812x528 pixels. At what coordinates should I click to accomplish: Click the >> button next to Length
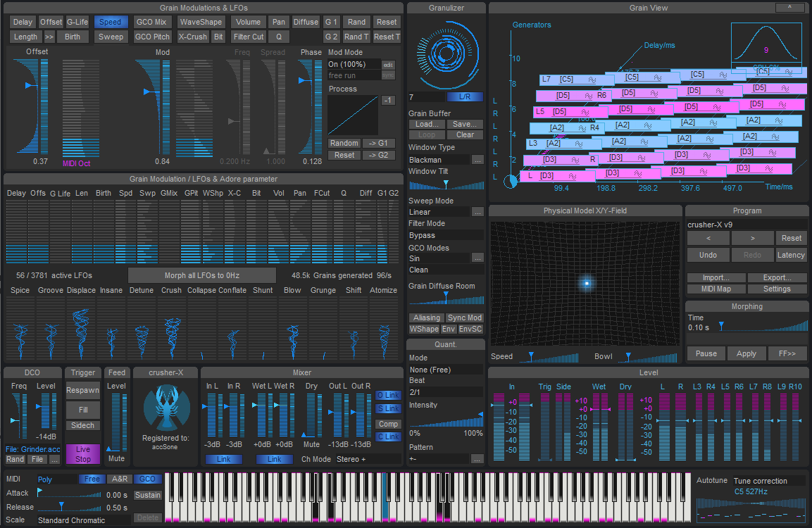(x=49, y=37)
